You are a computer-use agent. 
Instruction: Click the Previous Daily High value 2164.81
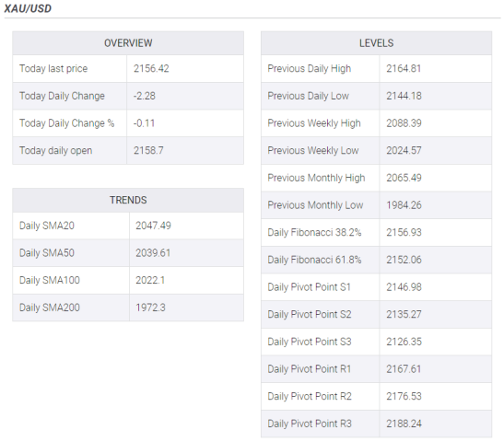tap(404, 68)
